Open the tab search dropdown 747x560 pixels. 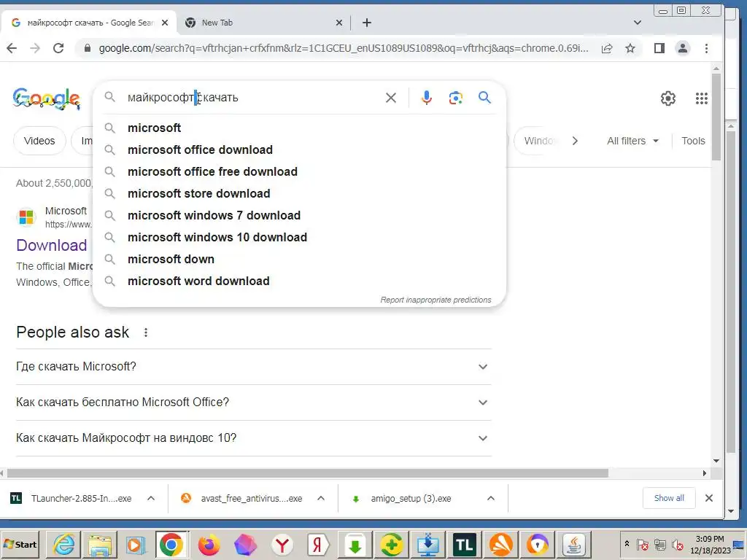[x=638, y=23]
